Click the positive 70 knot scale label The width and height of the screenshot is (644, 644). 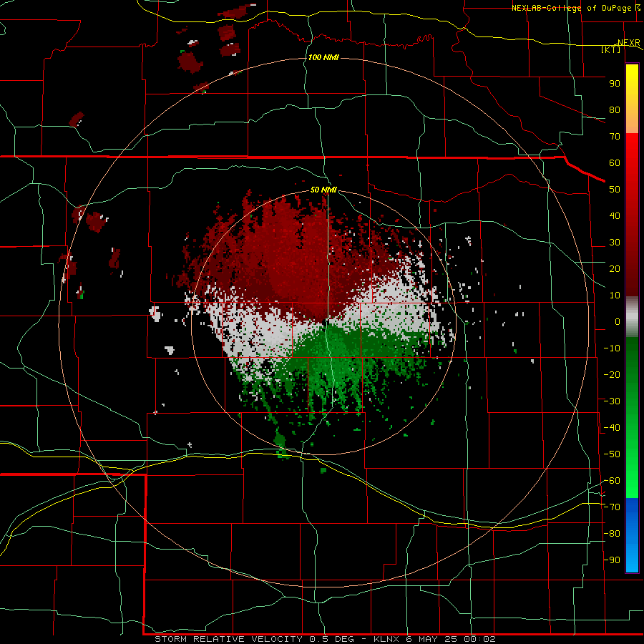(x=615, y=137)
